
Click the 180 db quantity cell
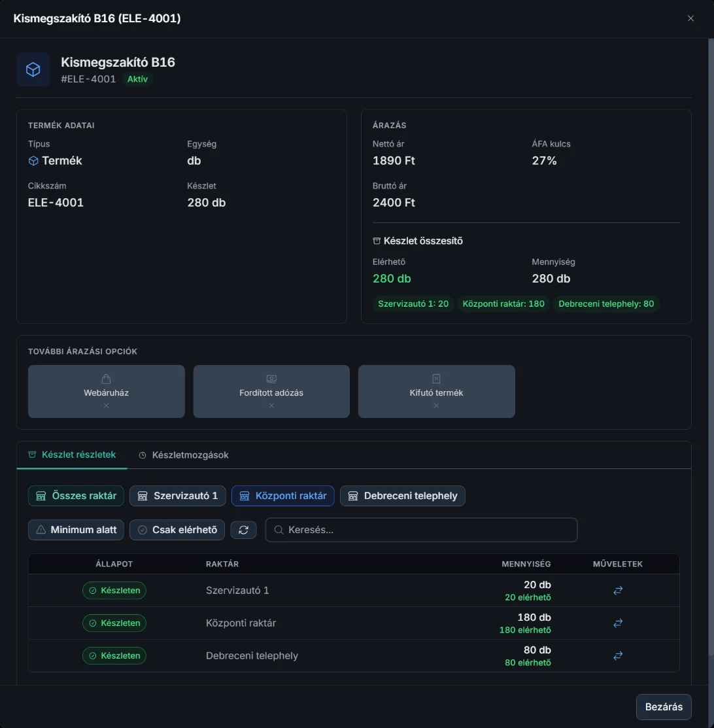[x=534, y=617]
